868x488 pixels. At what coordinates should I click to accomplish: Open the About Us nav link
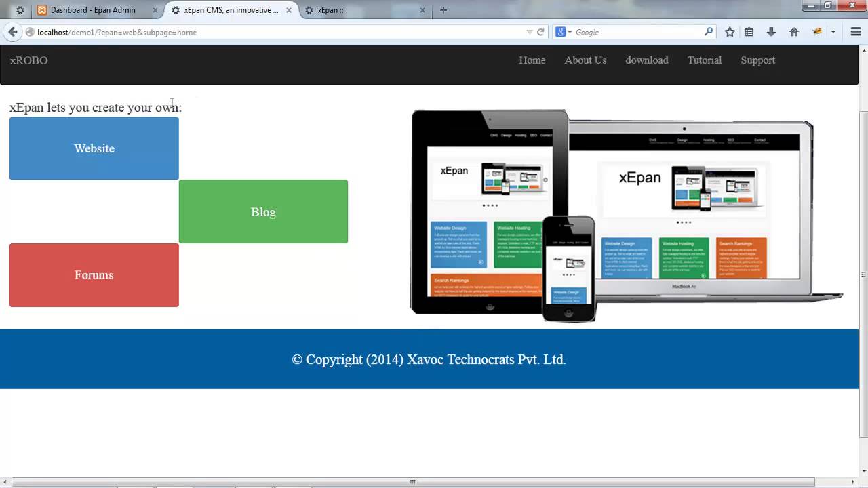coord(585,60)
